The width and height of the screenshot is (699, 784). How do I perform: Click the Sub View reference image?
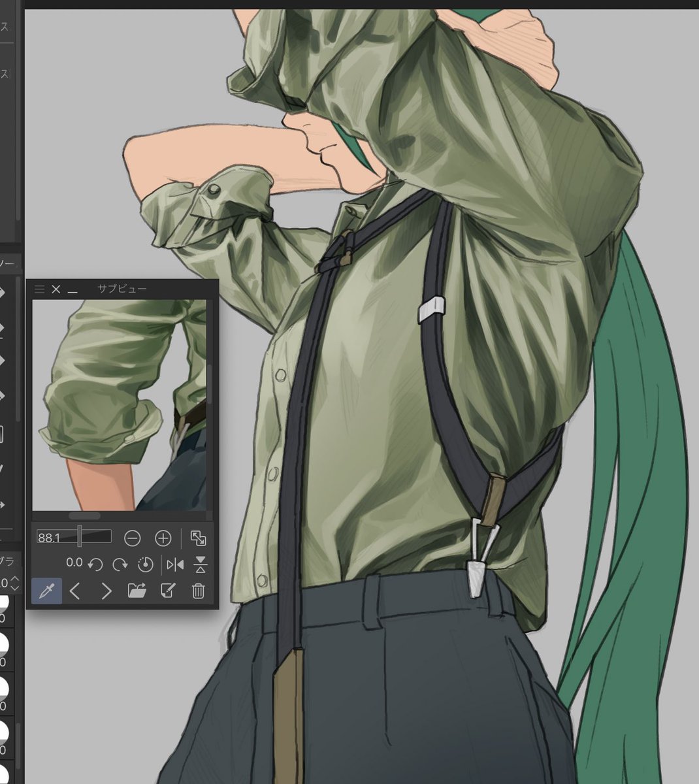(x=119, y=405)
